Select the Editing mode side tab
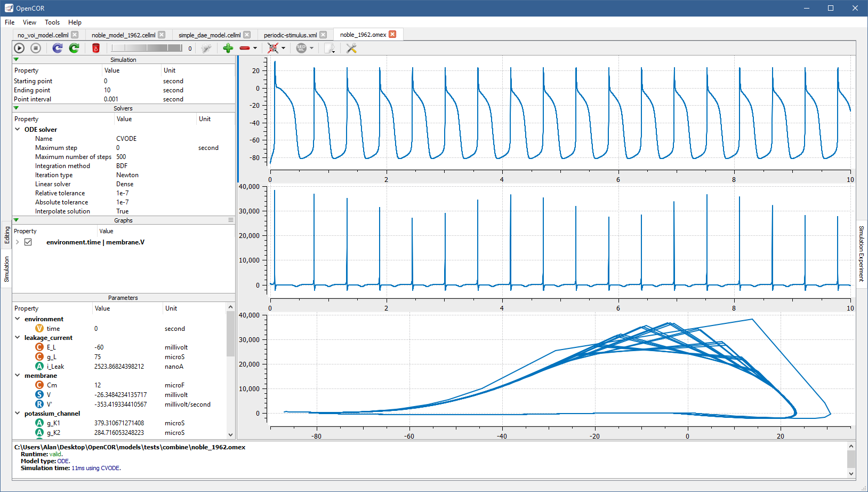The height and width of the screenshot is (492, 868). (7, 235)
